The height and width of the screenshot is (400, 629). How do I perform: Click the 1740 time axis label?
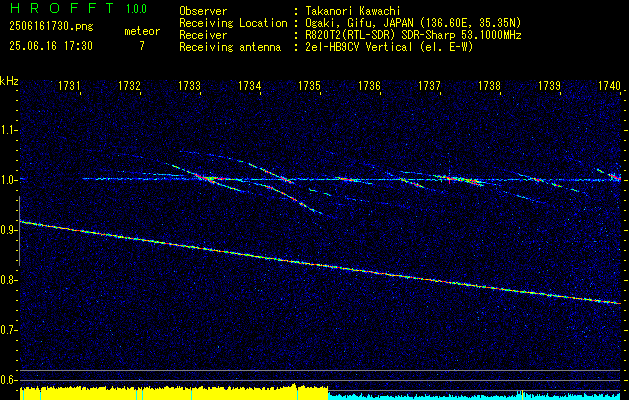point(609,86)
